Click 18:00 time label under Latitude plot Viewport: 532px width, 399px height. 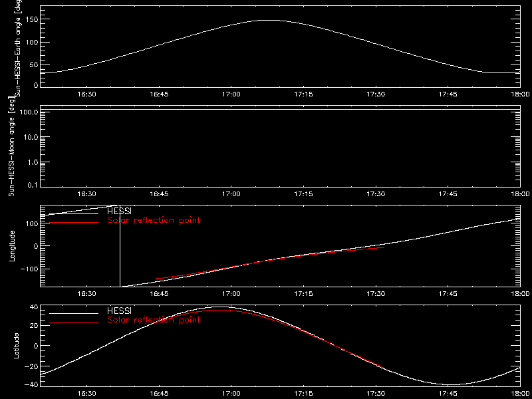[520, 394]
